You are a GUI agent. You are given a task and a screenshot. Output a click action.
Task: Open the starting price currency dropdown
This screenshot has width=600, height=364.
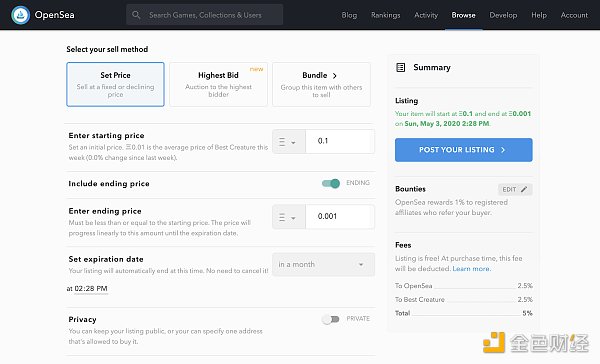coord(289,142)
